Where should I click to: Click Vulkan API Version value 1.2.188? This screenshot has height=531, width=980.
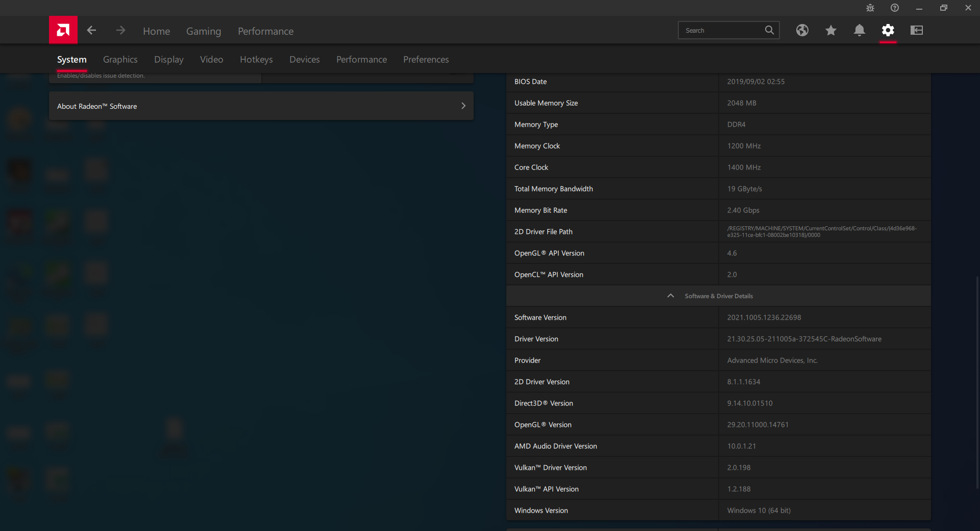click(739, 489)
